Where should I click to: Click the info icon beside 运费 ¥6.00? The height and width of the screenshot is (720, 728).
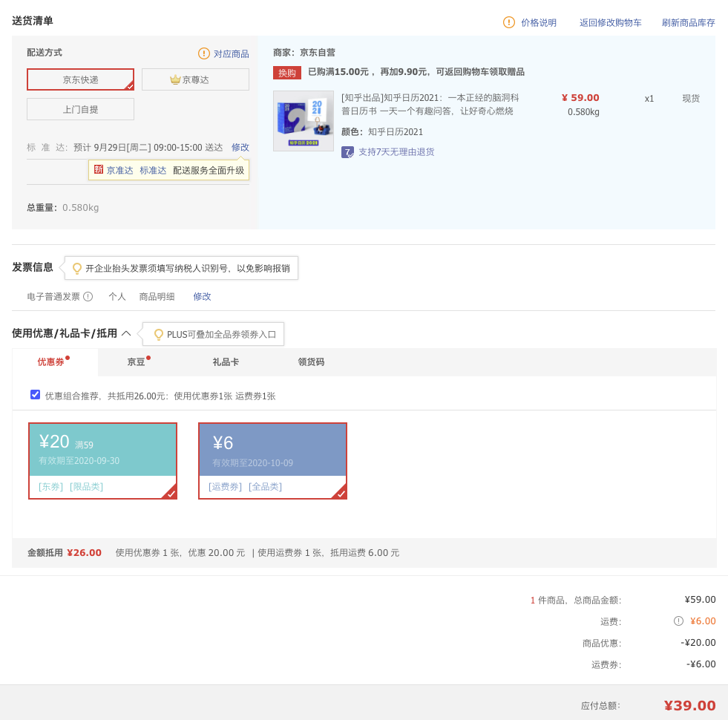(x=678, y=621)
